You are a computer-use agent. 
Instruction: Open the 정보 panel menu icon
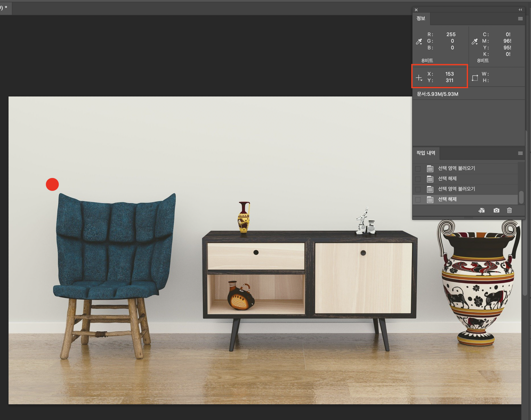(520, 19)
